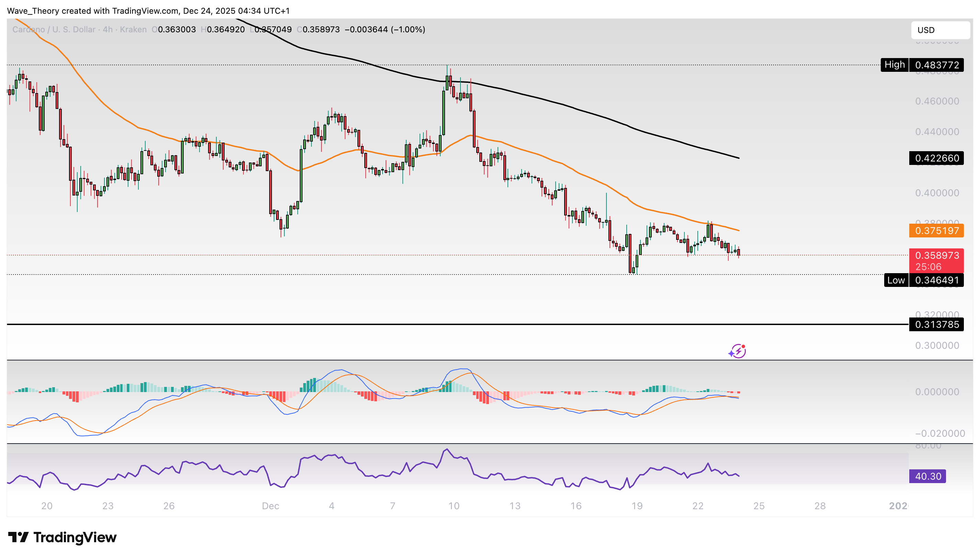Viewport: 980px width, 558px height.
Task: Click the 0.000000 MACD zero axis label
Action: [937, 392]
